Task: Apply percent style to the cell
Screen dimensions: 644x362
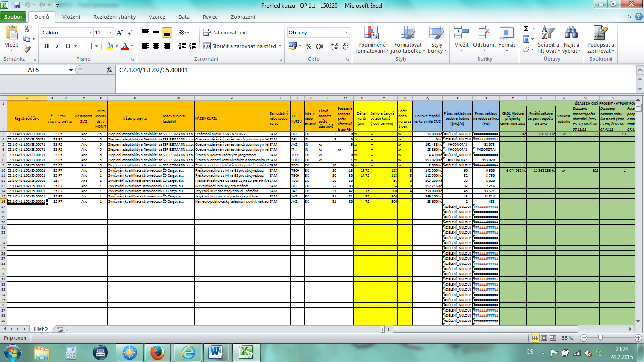Action: coord(309,46)
